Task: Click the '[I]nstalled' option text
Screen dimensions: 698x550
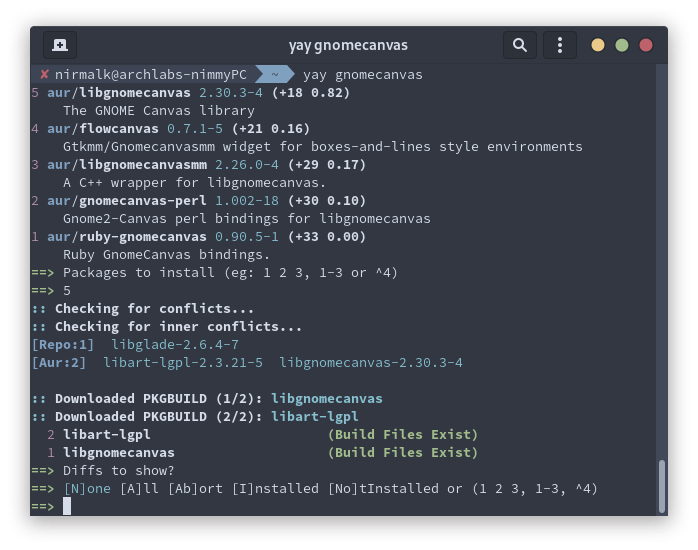Action: click(275, 489)
